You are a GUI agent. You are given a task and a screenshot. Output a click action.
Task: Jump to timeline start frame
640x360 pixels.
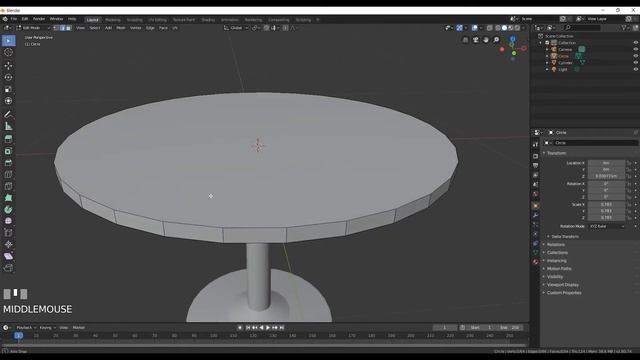click(x=248, y=328)
